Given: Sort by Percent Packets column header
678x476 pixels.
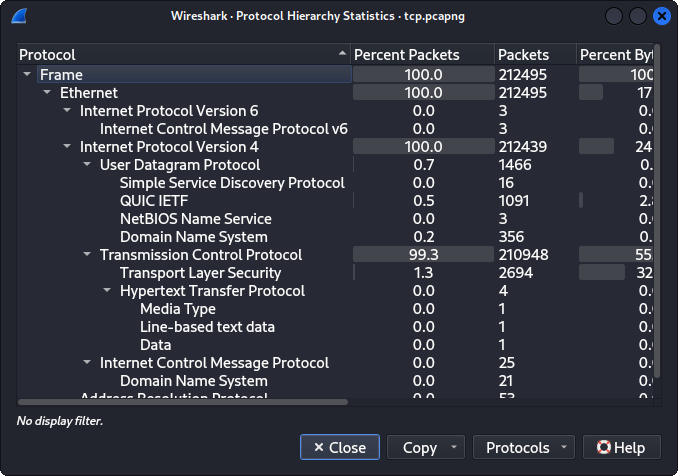Looking at the screenshot, I should pyautogui.click(x=420, y=54).
